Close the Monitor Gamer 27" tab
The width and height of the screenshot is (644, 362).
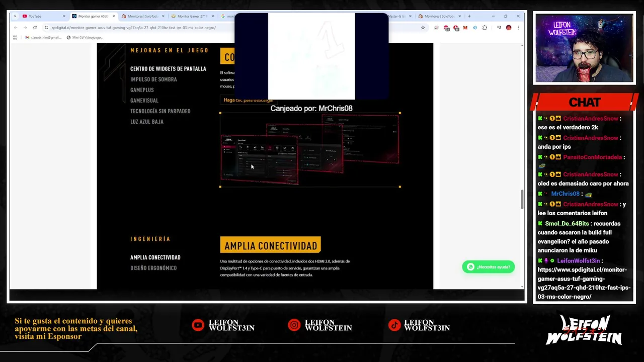point(212,16)
